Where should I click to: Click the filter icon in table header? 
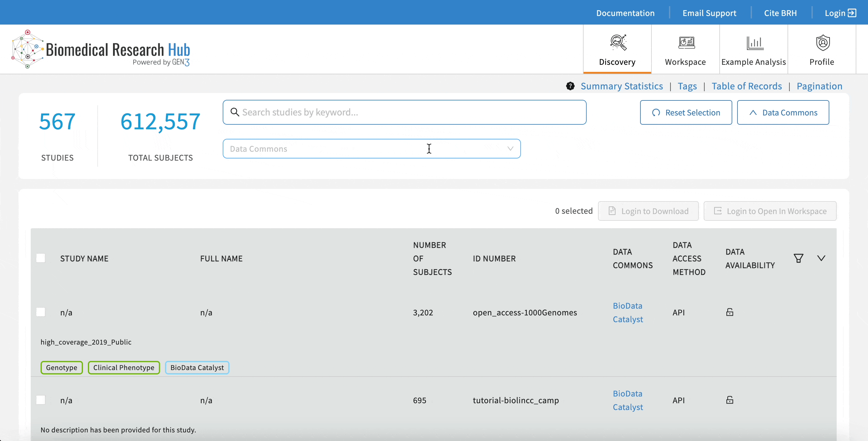click(799, 258)
